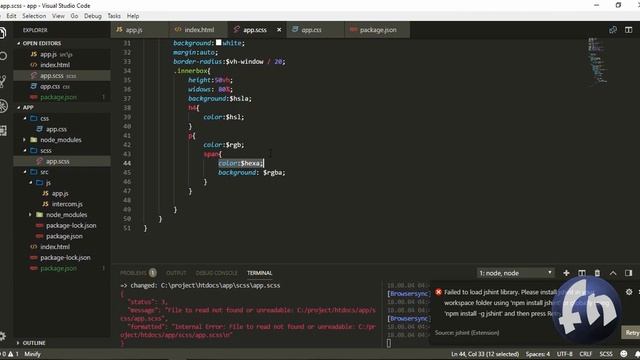The image size is (640, 360).
Task: Show errors and warnings in status bar
Action: click(10, 354)
